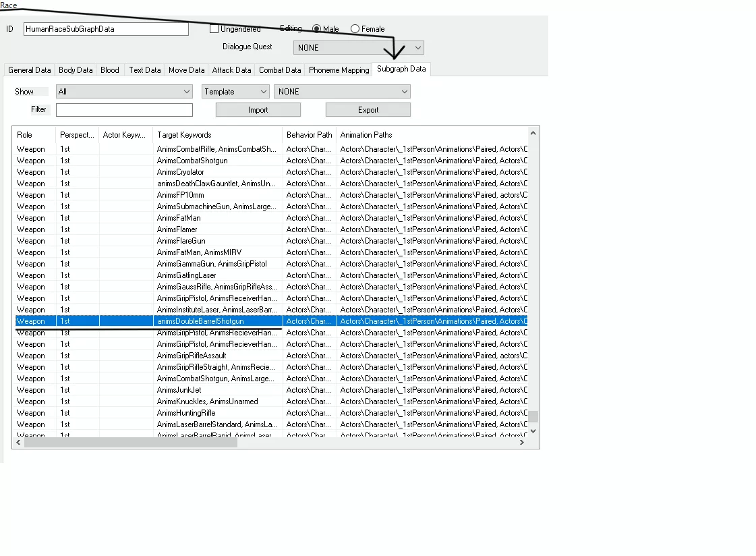The image size is (756, 556).
Task: Toggle the Ungendered checkbox
Action: coord(214,29)
